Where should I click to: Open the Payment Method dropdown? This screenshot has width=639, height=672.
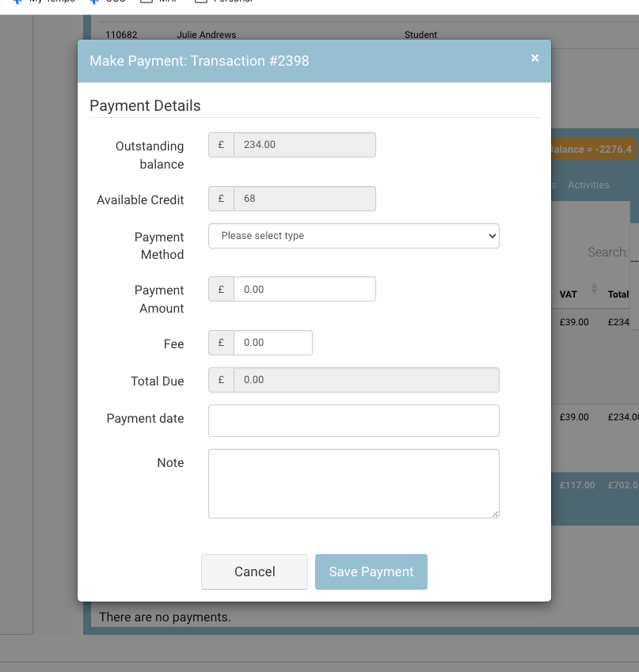(353, 236)
